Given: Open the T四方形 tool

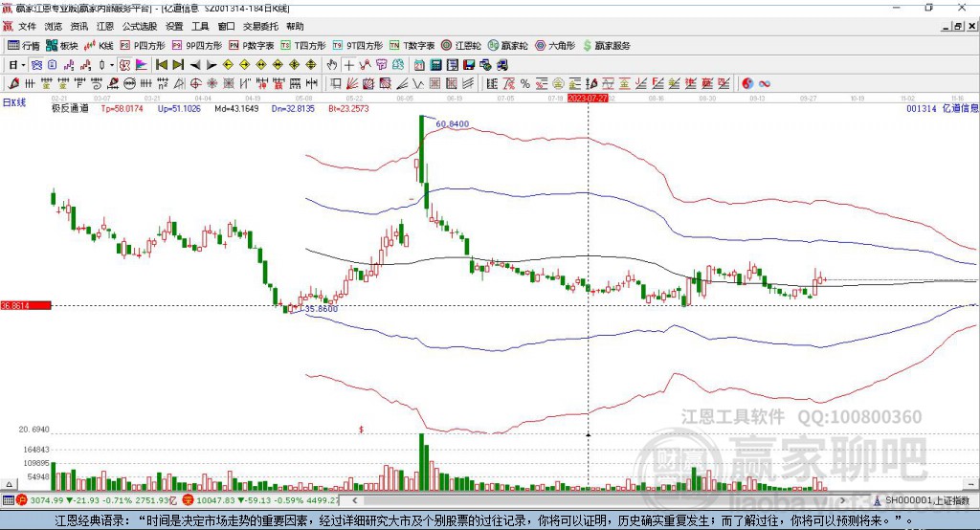Looking at the screenshot, I should 303,46.
